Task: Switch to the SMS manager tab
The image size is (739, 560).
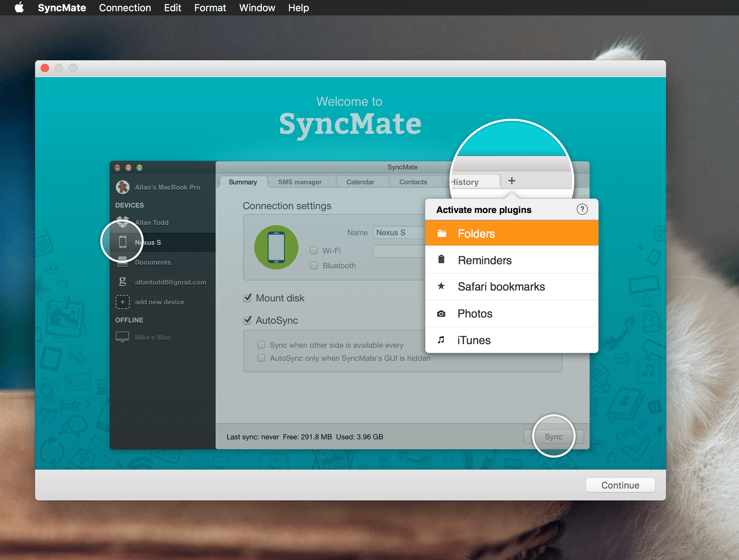Action: coord(300,182)
